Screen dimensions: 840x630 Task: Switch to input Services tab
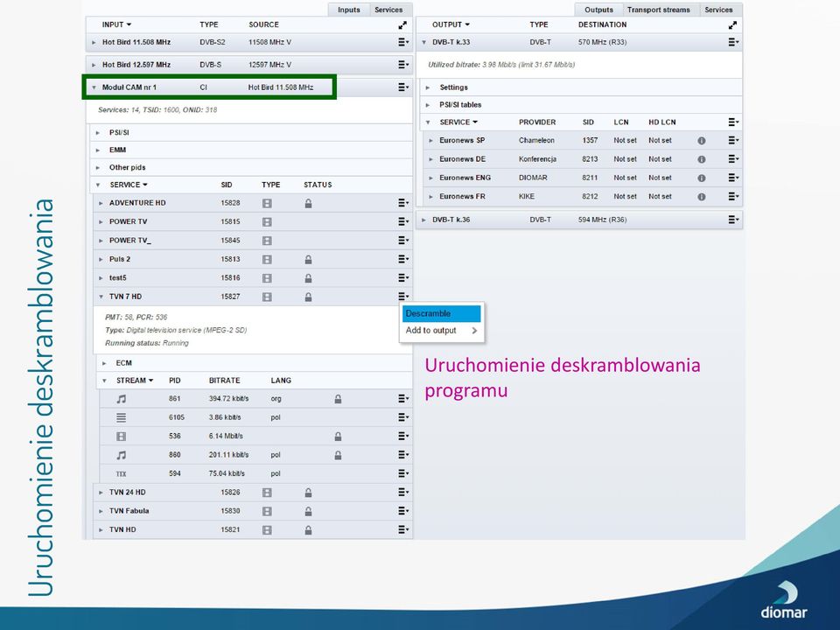coord(388,10)
